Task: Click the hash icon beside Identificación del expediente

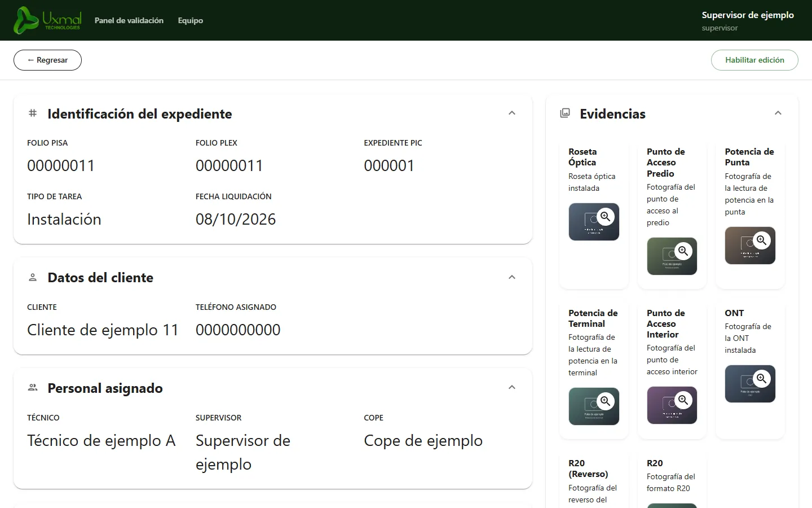Action: (33, 113)
